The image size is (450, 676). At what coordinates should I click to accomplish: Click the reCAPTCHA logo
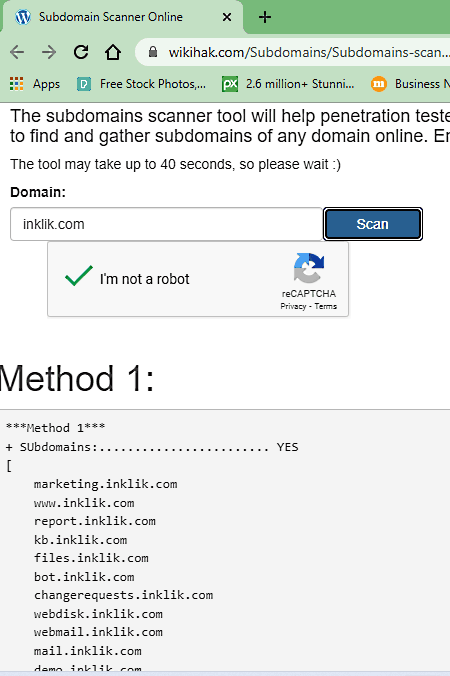(309, 268)
